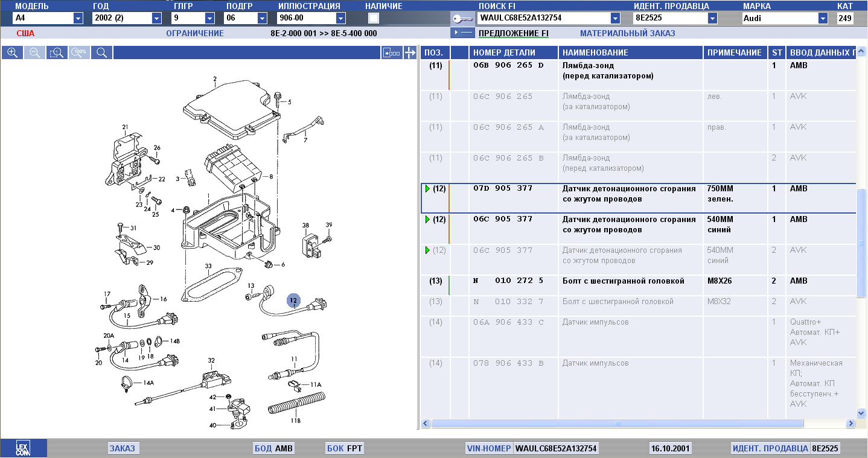The image size is (868, 458).
Task: Click the plain magnifier search icon
Action: click(x=101, y=52)
